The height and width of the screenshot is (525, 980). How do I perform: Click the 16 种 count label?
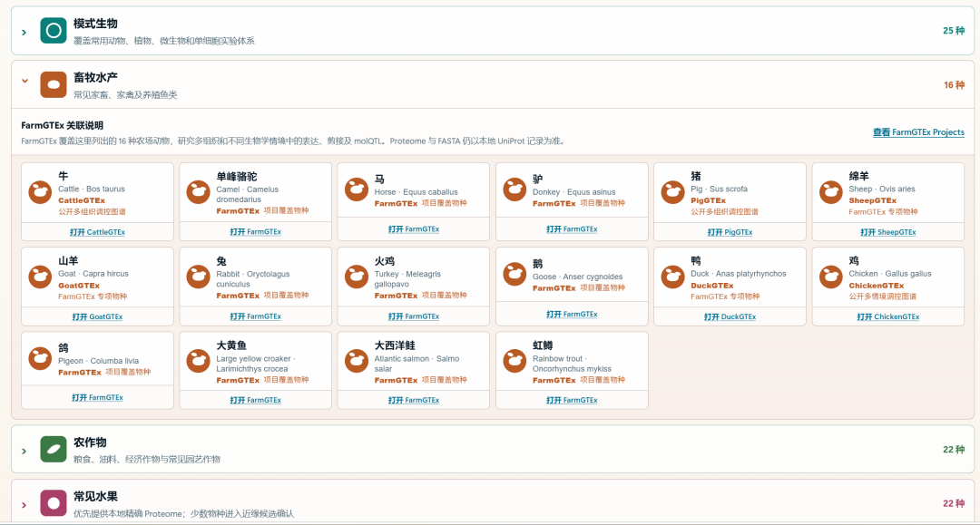954,85
